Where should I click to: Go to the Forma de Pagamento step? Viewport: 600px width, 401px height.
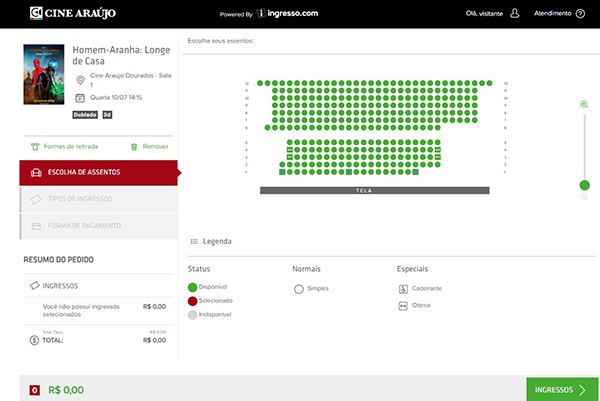pos(98,226)
